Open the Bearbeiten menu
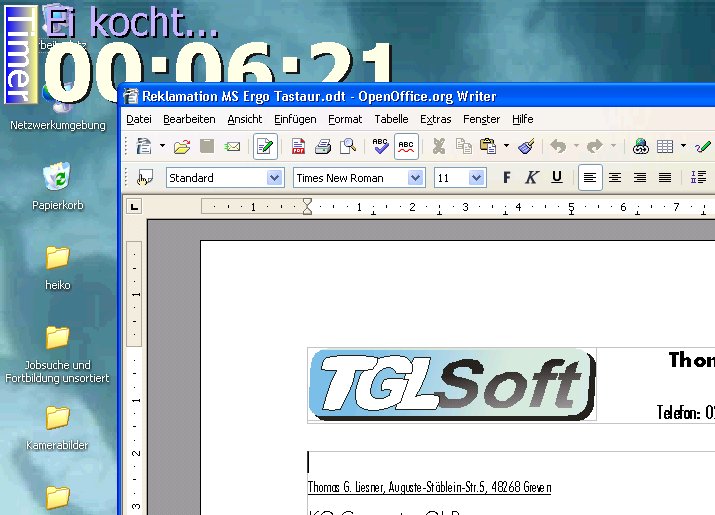Viewport: 715px width, 515px height. 189,120
